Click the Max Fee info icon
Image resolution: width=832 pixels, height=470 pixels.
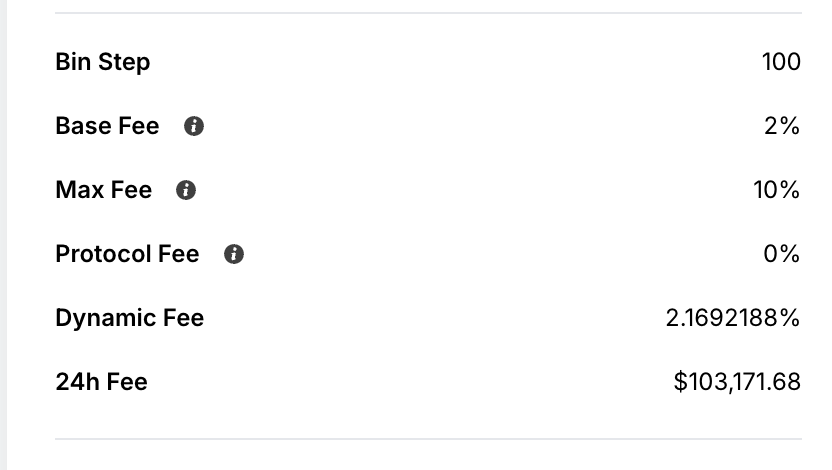click(x=186, y=191)
